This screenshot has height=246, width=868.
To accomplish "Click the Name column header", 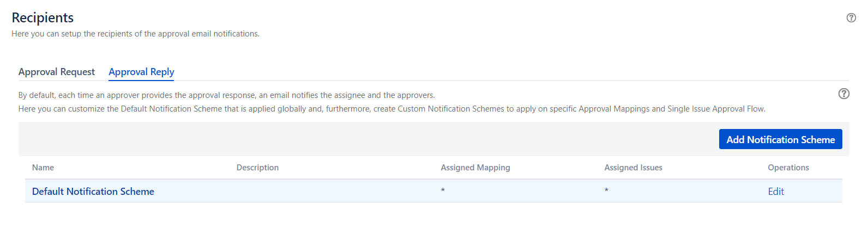I will (43, 168).
